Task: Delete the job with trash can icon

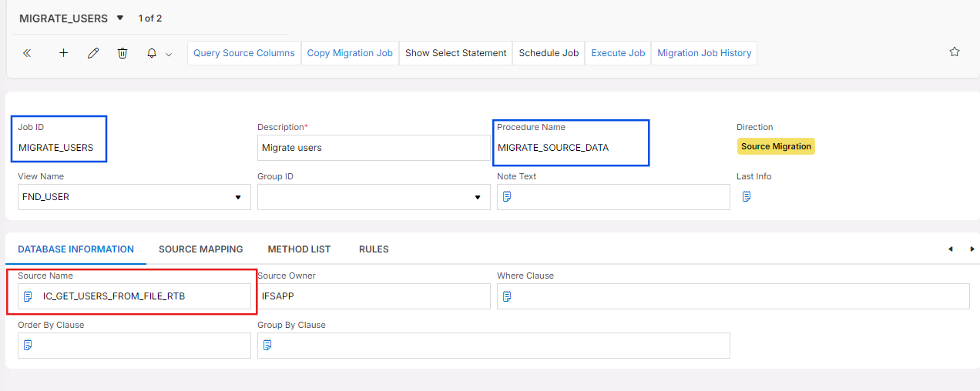Action: click(123, 53)
